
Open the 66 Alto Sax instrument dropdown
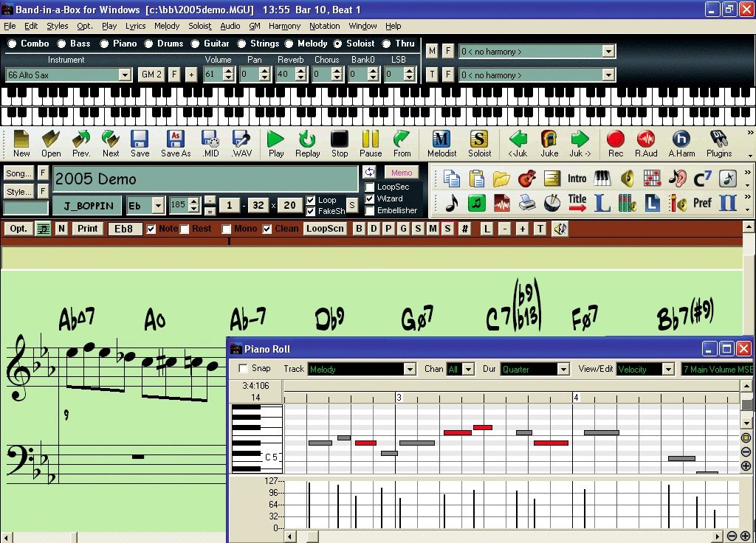click(x=125, y=75)
